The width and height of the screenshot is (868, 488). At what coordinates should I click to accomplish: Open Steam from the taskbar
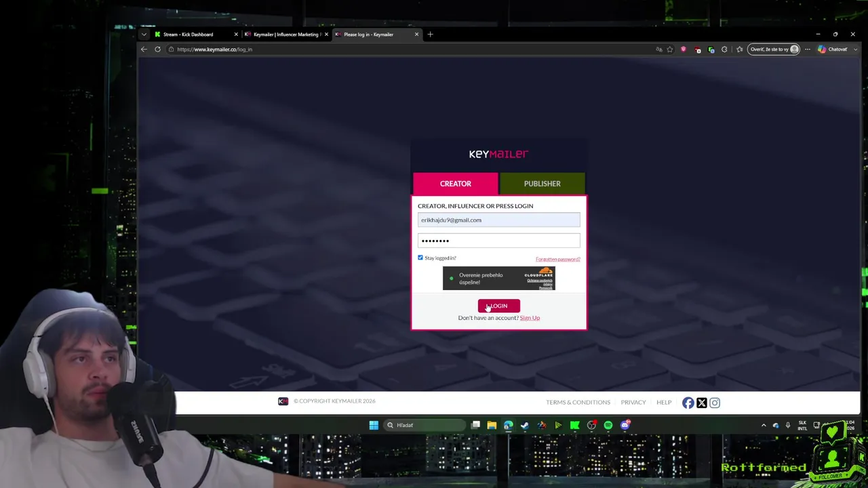click(525, 426)
